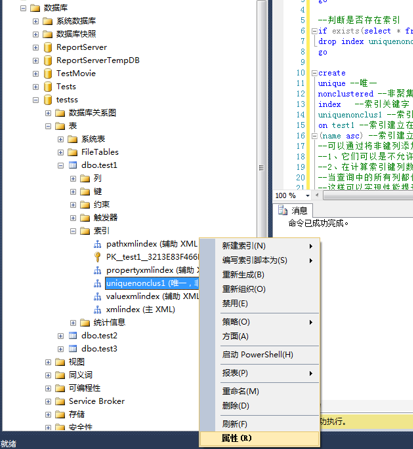Click the 视图 folder icon
This screenshot has height=449, width=413.
[x=60, y=362]
